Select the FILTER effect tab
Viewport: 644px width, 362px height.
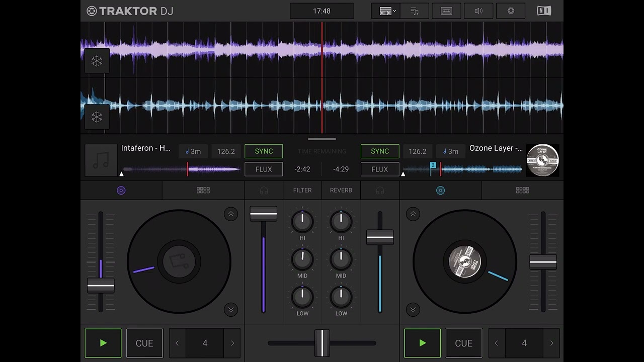click(302, 191)
